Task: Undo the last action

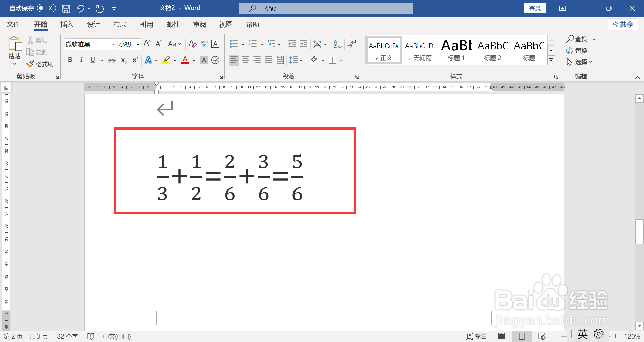Action: point(80,9)
